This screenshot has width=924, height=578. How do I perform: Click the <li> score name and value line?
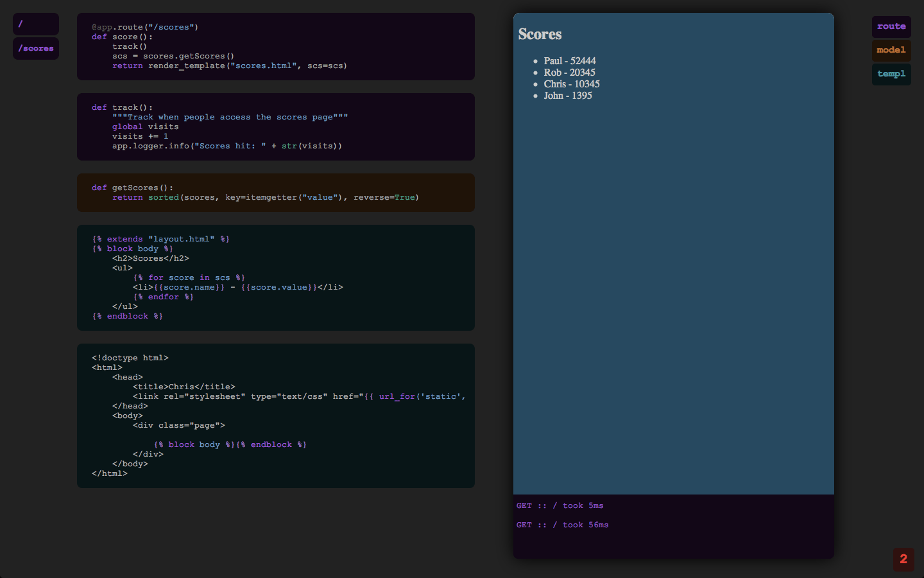tap(237, 287)
